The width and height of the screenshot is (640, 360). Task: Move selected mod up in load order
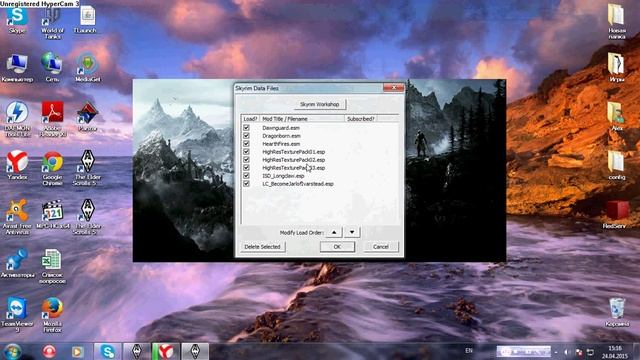click(334, 232)
